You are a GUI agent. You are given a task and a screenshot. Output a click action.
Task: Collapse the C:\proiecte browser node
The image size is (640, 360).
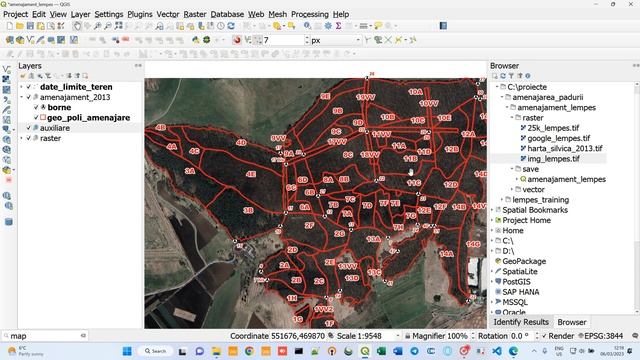pyautogui.click(x=497, y=87)
